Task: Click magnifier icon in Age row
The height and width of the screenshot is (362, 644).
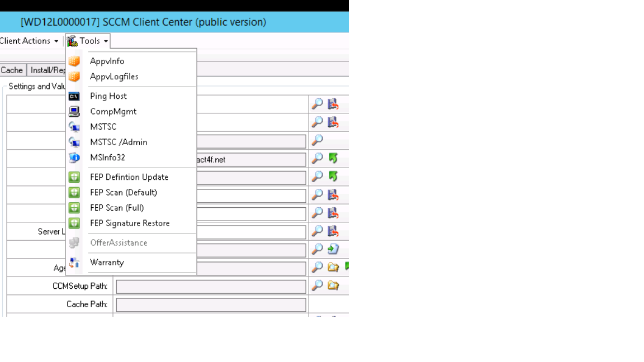Action: (x=317, y=267)
